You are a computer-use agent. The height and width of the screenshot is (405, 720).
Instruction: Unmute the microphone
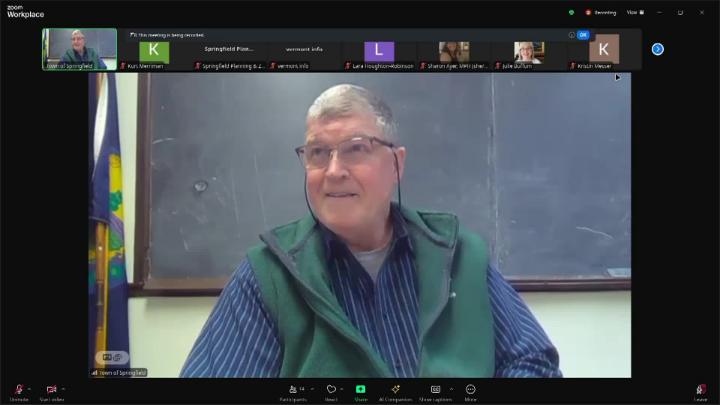click(19, 390)
